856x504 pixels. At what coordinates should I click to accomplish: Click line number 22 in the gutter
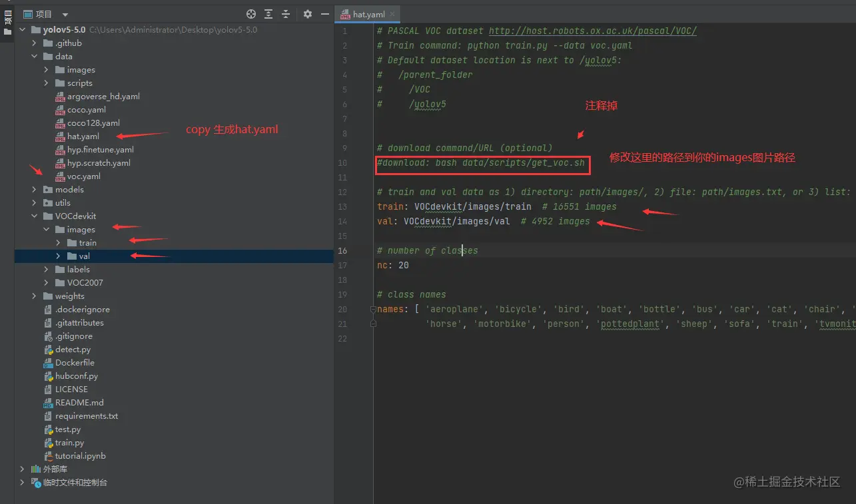click(342, 339)
